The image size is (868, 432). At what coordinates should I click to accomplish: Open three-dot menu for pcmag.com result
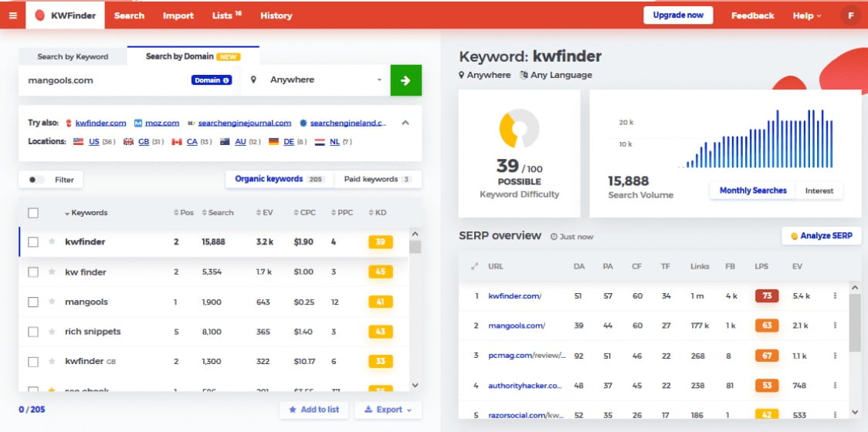click(835, 356)
